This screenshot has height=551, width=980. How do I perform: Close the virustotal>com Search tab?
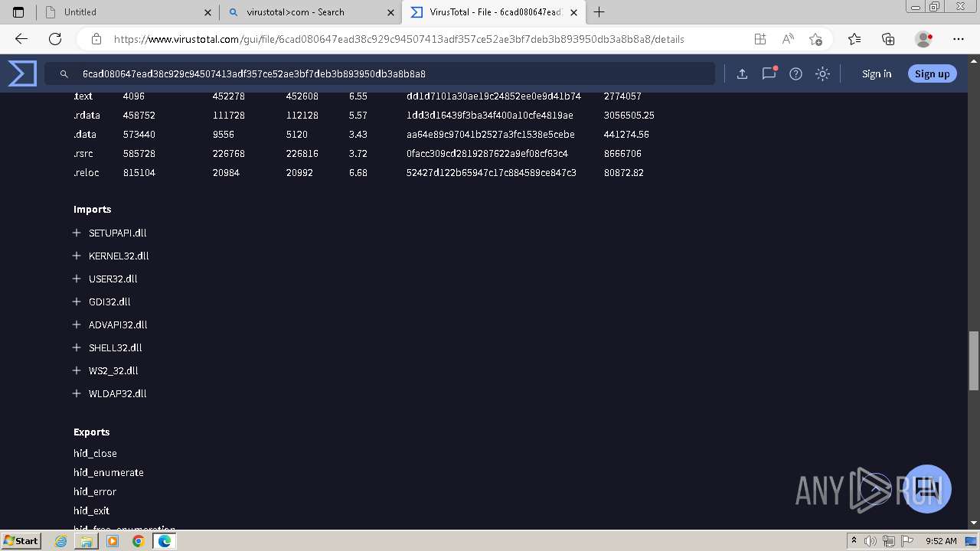coord(391,12)
